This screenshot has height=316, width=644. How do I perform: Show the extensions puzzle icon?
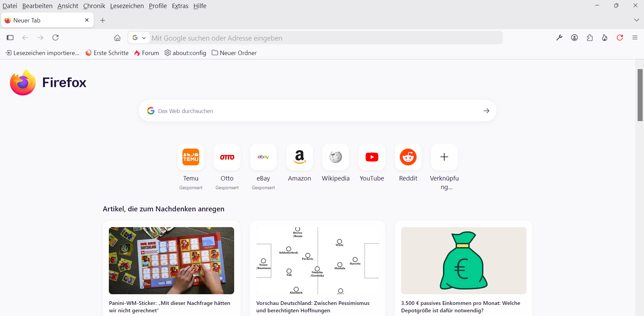[590, 38]
